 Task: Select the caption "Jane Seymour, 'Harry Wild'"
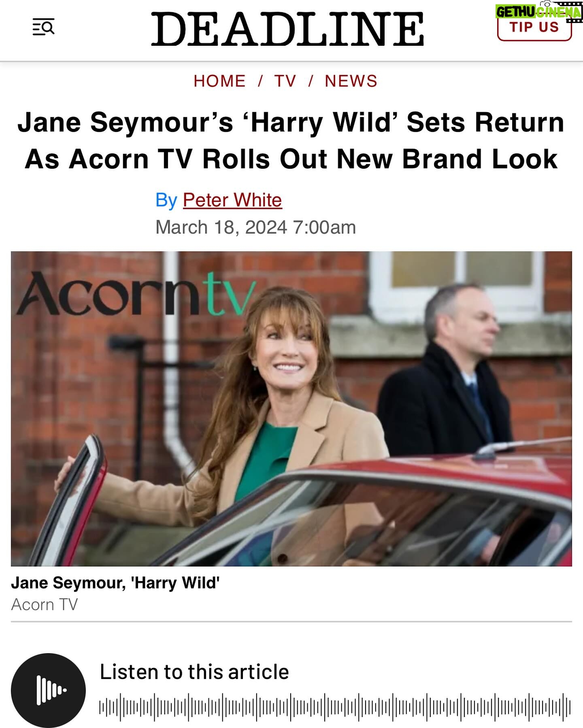(115, 583)
